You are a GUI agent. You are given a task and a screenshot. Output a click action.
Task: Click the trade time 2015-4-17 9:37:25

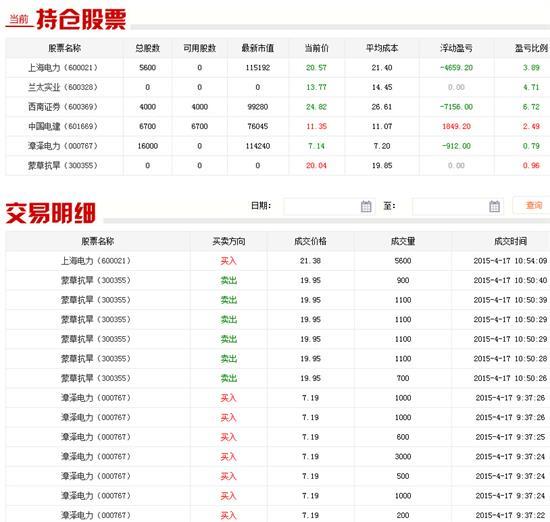click(510, 437)
